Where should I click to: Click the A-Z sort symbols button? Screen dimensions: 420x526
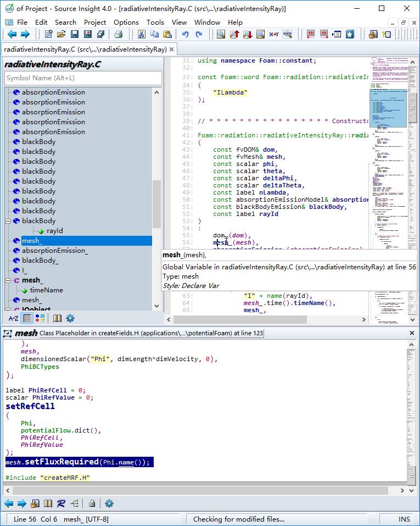click(13, 318)
